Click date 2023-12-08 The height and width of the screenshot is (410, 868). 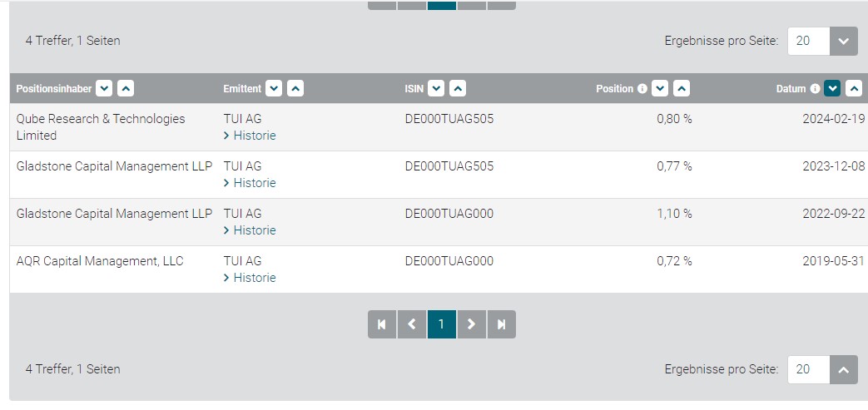click(x=834, y=166)
